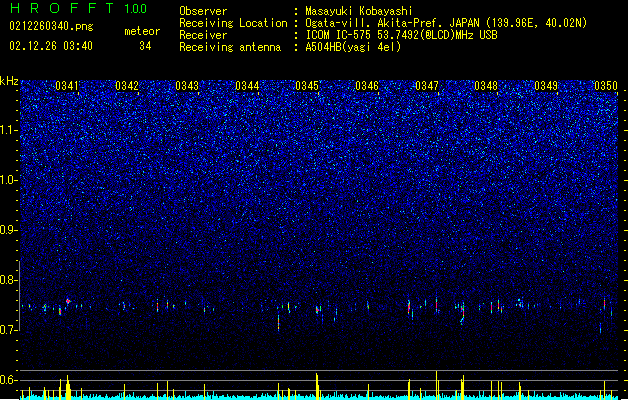Click the 0343 time marker
629x400 pixels.
[187, 85]
